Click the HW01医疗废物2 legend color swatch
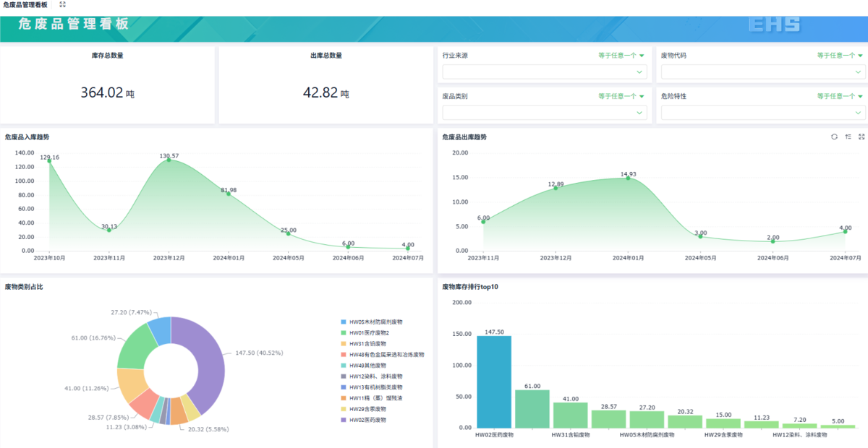The image size is (868, 448). tap(344, 332)
